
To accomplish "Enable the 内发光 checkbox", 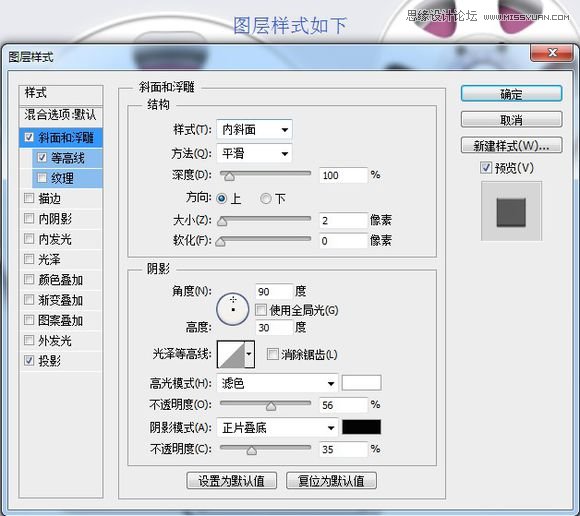I will point(29,239).
